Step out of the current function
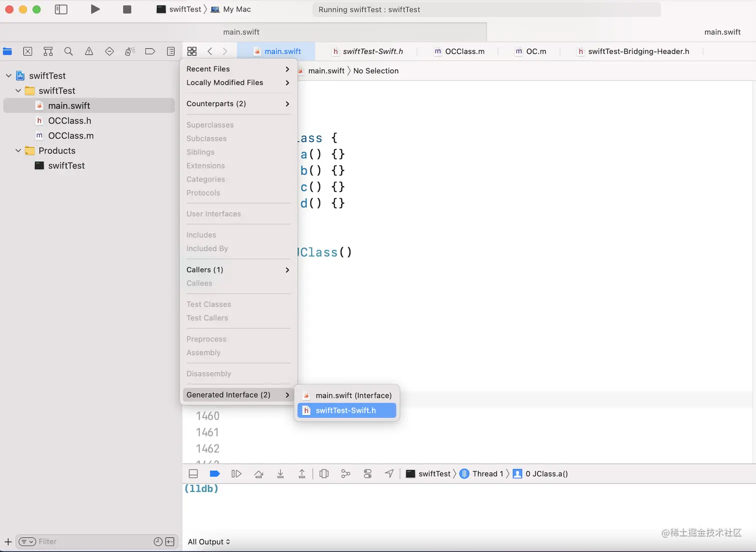Viewport: 756px width, 552px height. click(x=302, y=474)
